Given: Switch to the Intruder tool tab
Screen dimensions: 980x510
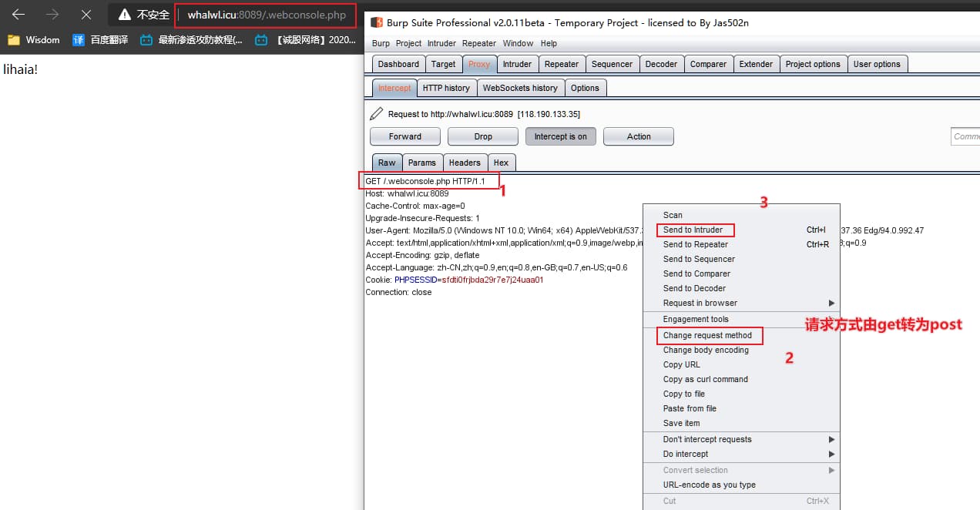Looking at the screenshot, I should [517, 64].
